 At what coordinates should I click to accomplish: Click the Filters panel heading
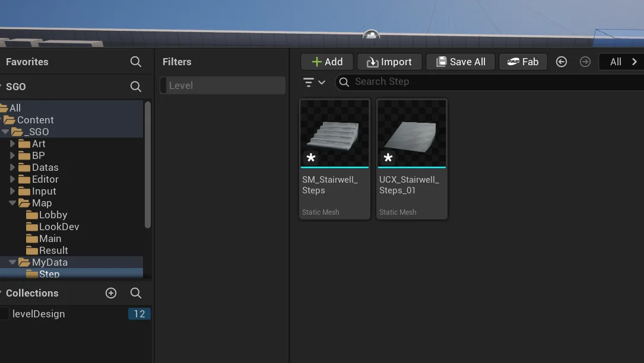click(177, 62)
